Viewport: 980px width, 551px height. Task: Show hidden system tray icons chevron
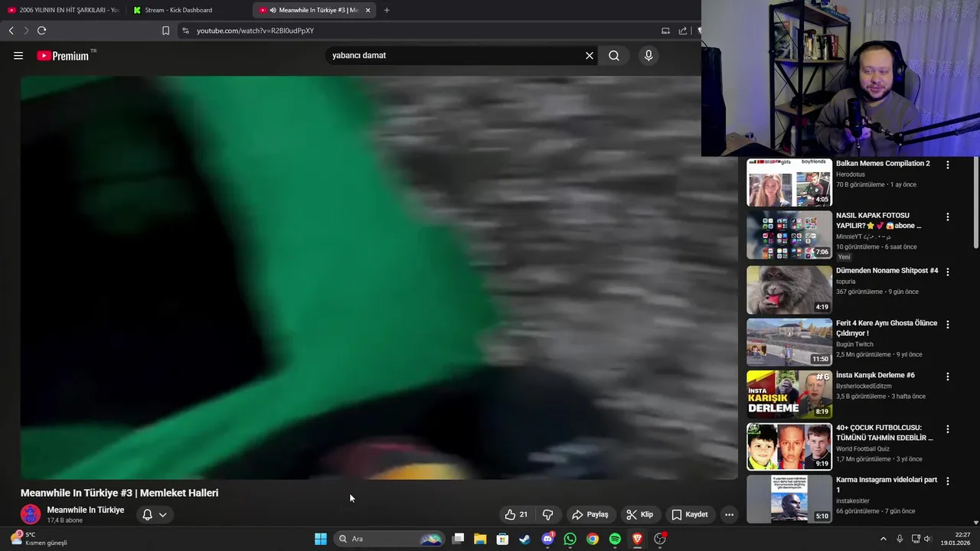(883, 539)
